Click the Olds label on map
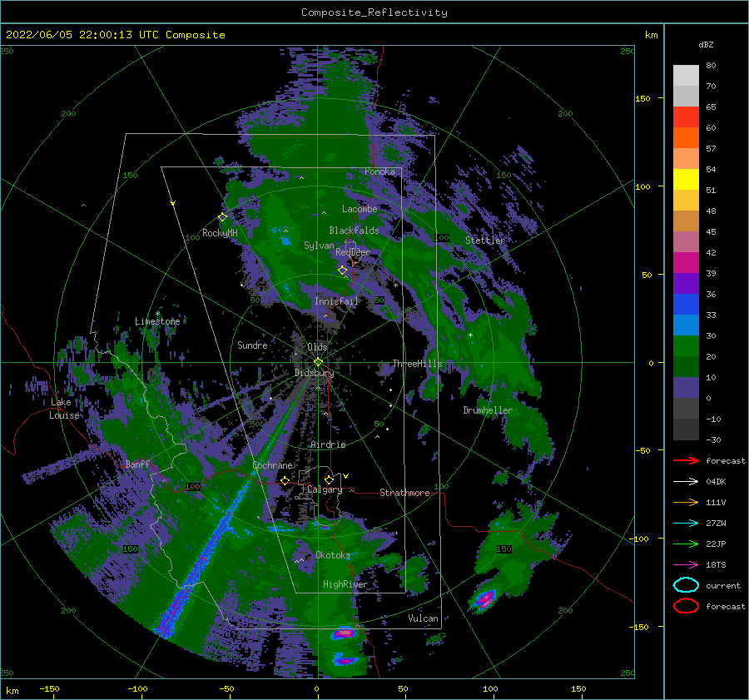This screenshot has width=749, height=700. [x=317, y=347]
